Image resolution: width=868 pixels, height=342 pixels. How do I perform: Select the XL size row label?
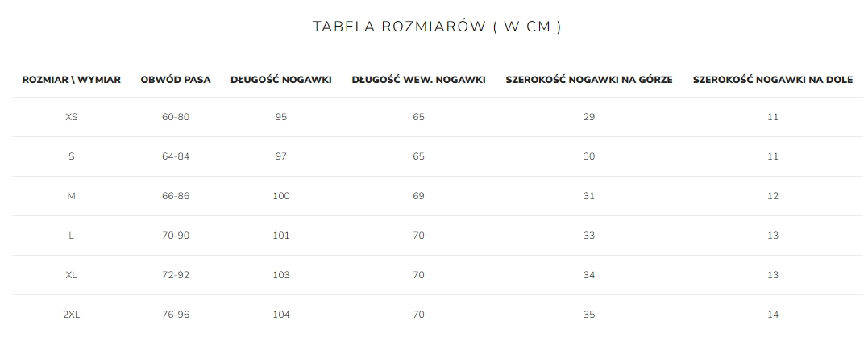click(72, 275)
